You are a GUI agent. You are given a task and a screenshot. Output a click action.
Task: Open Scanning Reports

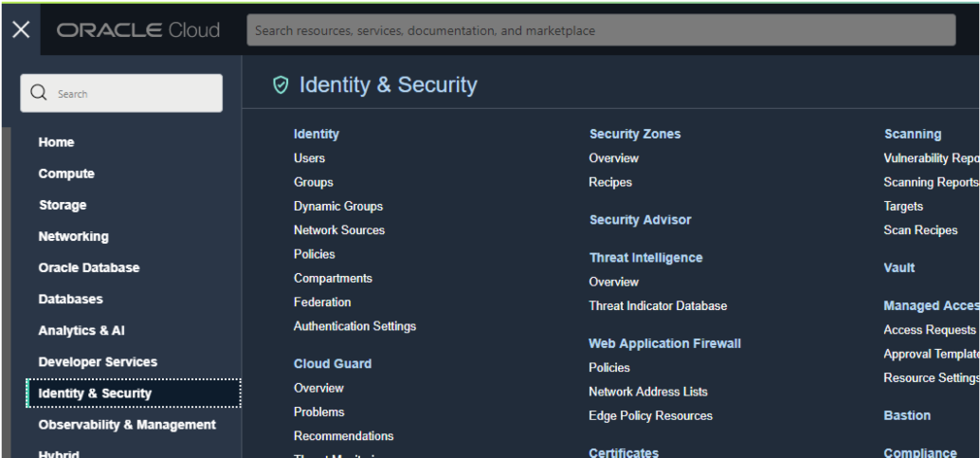tap(931, 182)
